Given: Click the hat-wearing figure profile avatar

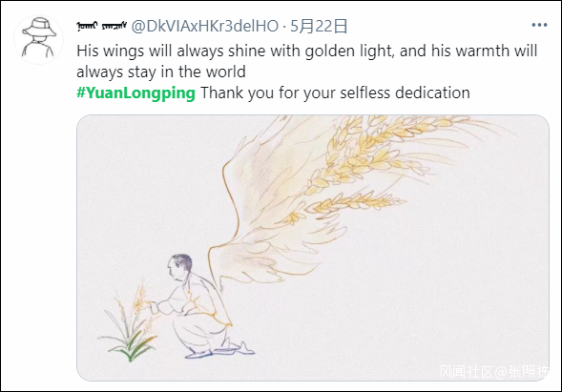Looking at the screenshot, I should (x=39, y=39).
